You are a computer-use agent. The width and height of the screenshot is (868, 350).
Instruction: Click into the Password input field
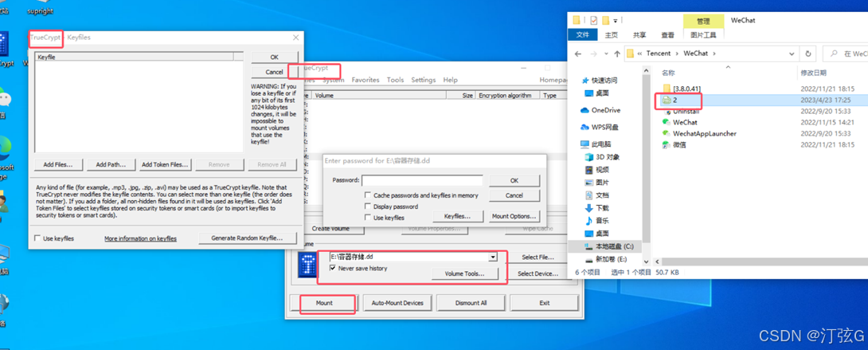(422, 180)
